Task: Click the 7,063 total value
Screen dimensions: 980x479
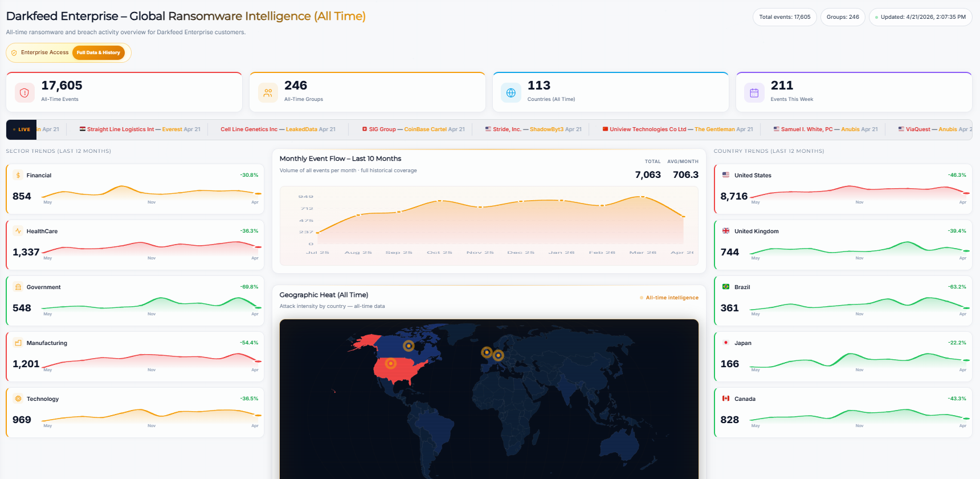Action: 648,174
